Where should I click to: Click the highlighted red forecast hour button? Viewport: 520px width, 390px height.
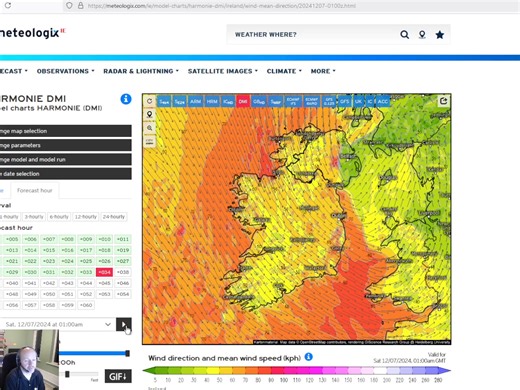coord(104,272)
